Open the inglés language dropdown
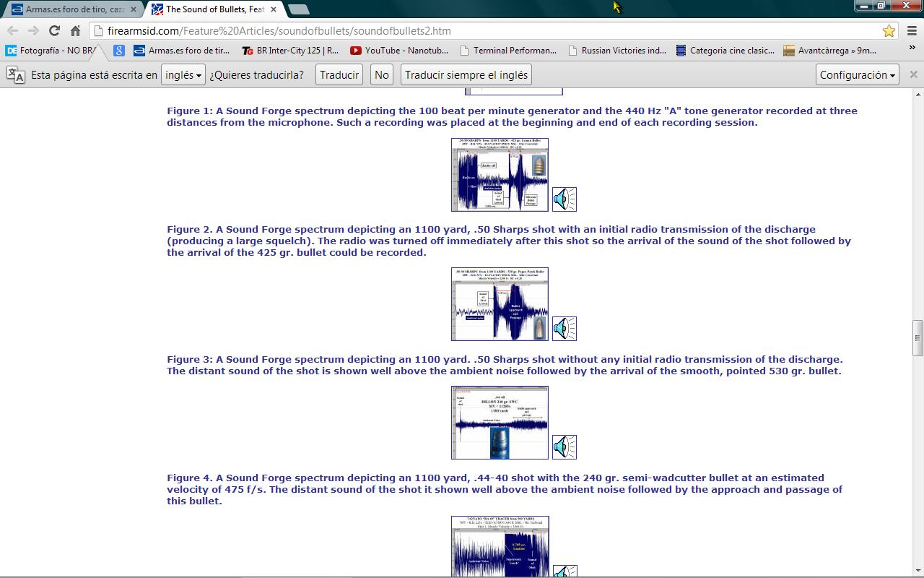Screen dimensions: 924x578 click(183, 75)
